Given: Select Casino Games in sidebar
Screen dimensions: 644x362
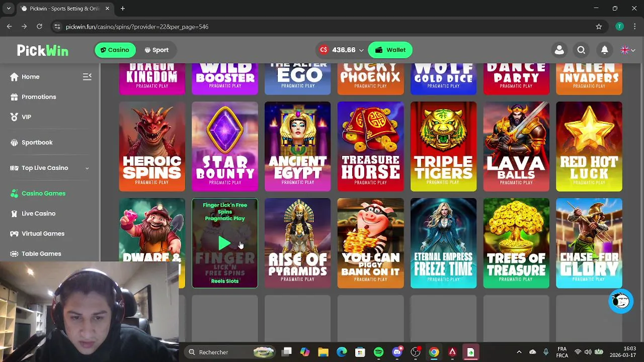Looking at the screenshot, I should pos(43,193).
